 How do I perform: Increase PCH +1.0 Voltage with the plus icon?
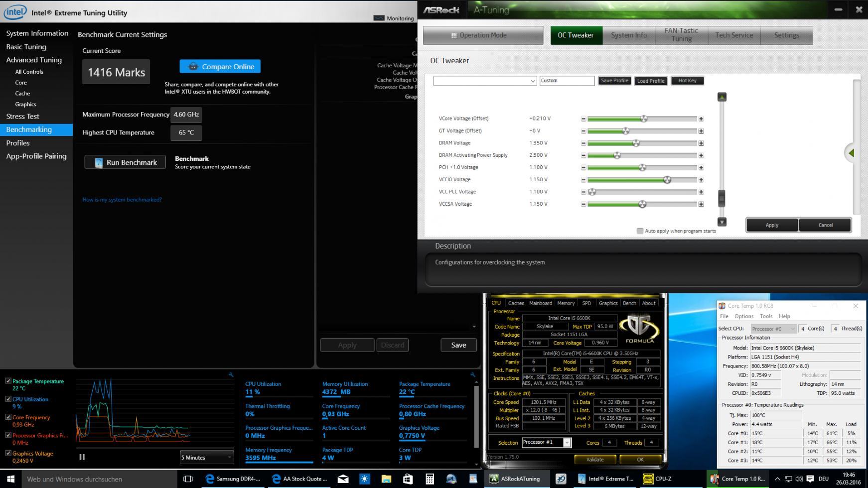click(x=701, y=168)
